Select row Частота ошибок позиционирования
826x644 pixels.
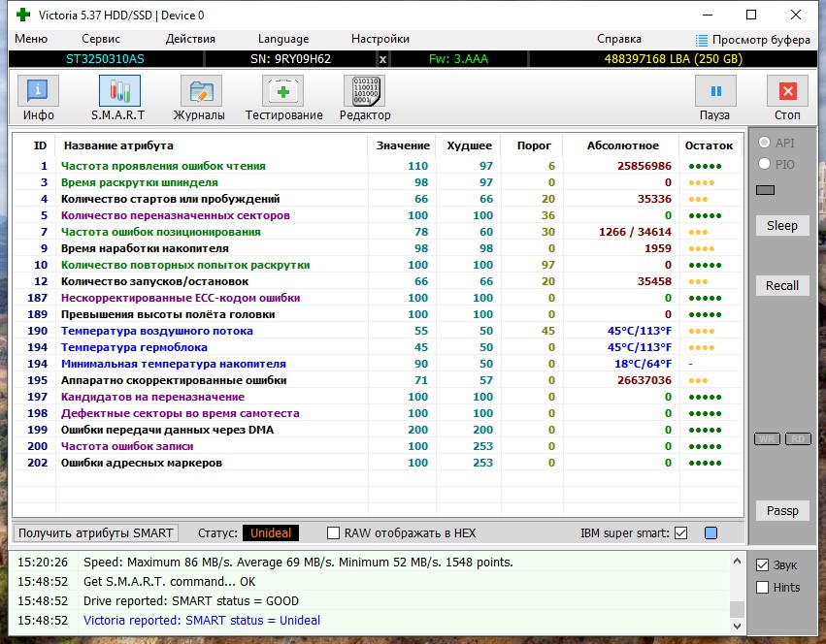tap(378, 232)
